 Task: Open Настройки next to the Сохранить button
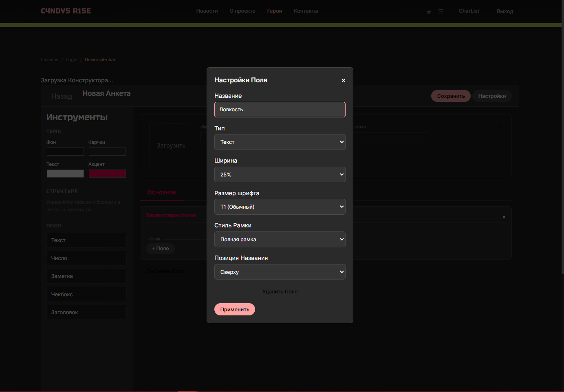tap(492, 96)
